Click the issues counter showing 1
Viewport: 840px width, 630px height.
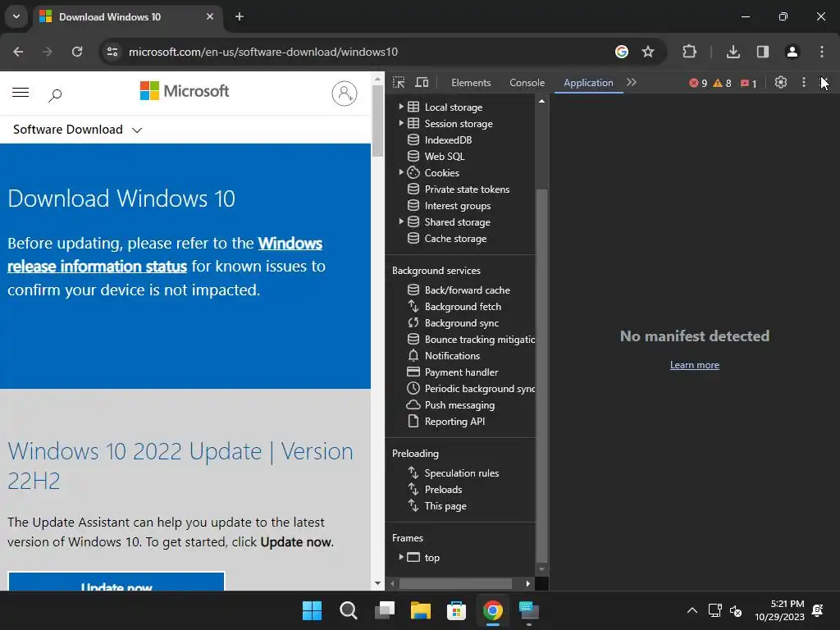coord(748,83)
